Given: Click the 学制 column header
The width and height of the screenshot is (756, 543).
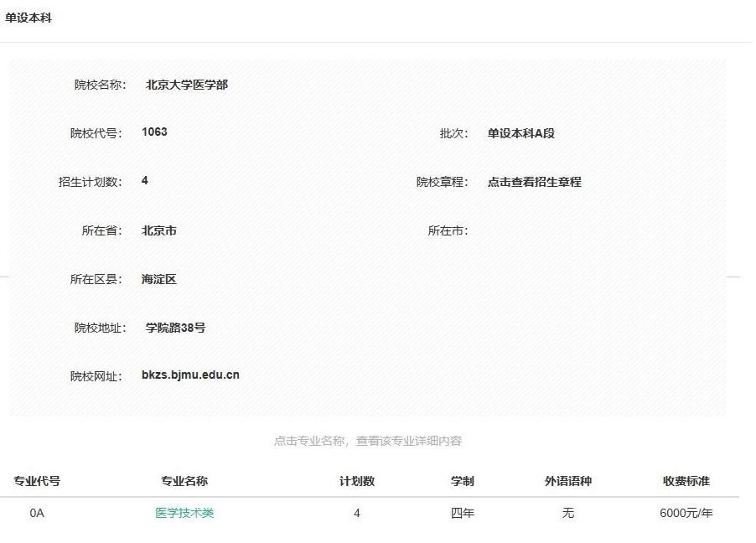Looking at the screenshot, I should 463,481.
